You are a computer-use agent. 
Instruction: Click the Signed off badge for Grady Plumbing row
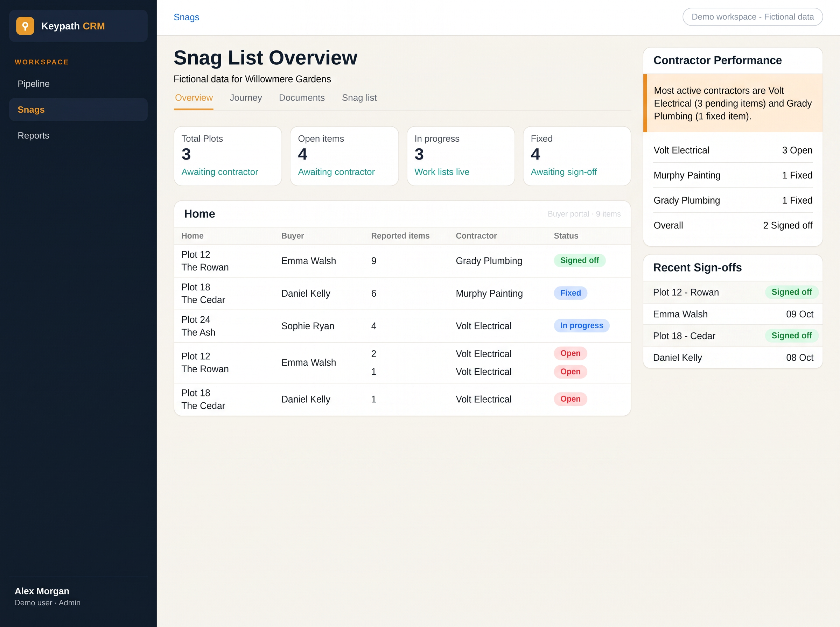pyautogui.click(x=580, y=260)
